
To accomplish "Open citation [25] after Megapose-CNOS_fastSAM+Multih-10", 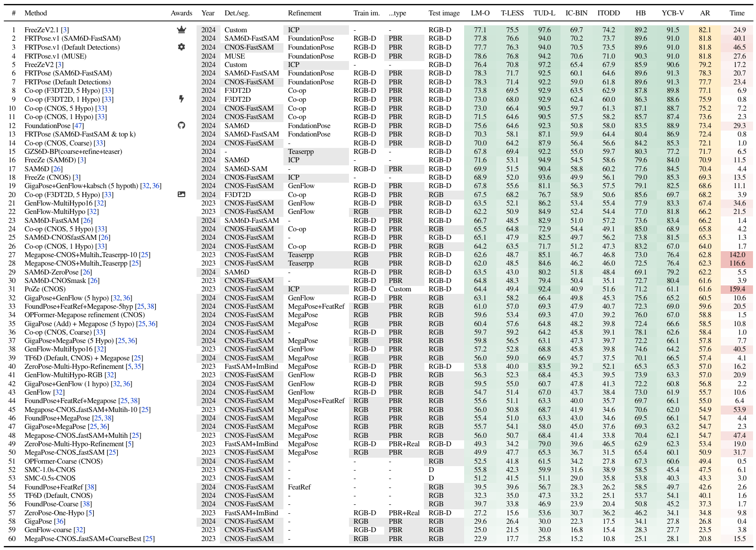I will tap(145, 410).
